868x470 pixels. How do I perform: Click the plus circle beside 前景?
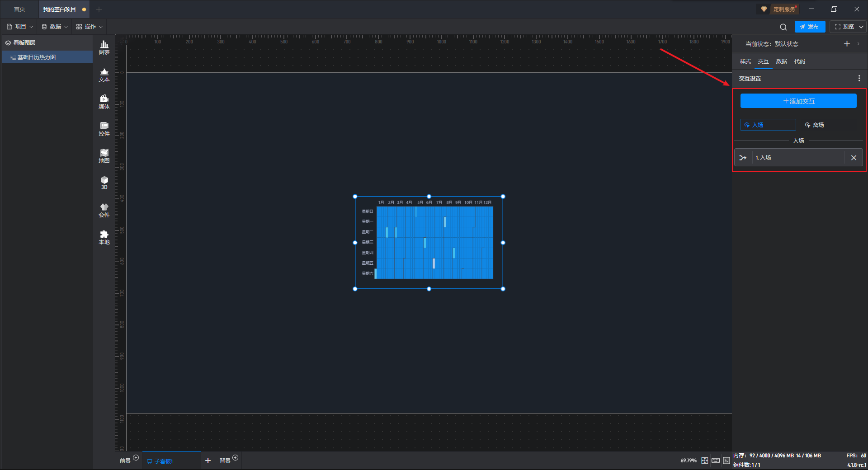click(136, 458)
